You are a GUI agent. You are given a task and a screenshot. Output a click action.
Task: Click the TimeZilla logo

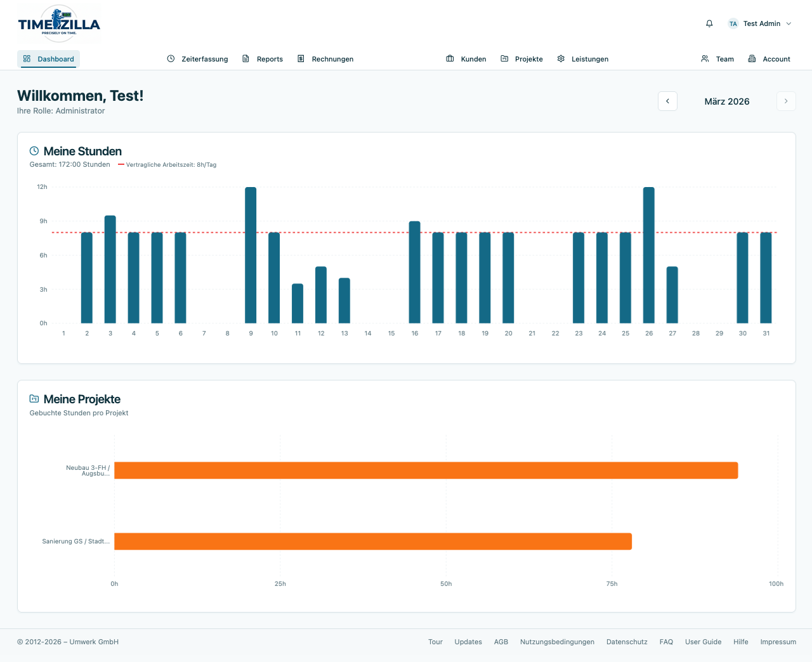[x=59, y=24]
